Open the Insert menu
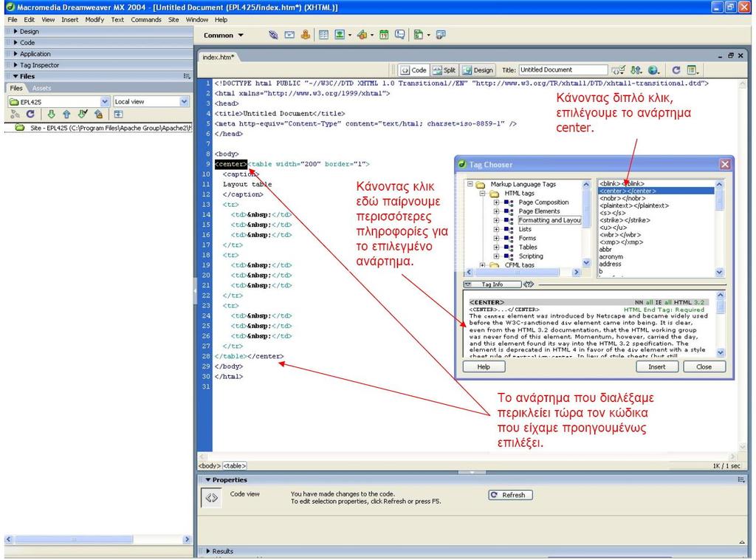756x560 pixels. tap(70, 20)
